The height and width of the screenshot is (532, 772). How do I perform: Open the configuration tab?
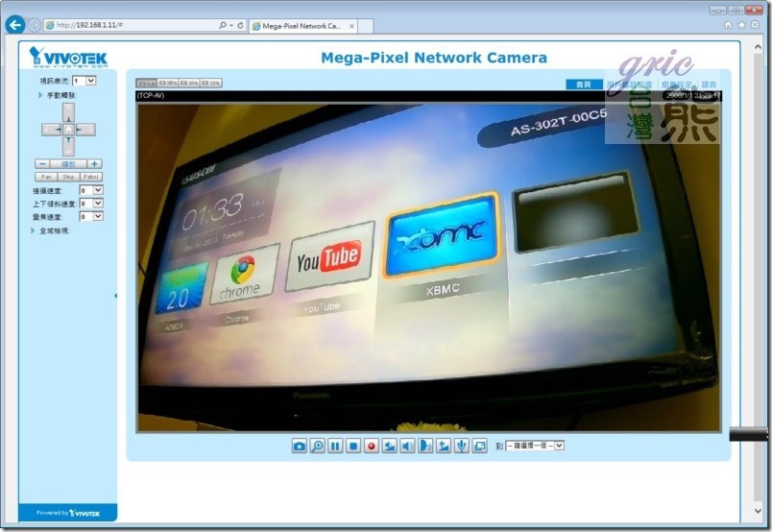(x=677, y=85)
